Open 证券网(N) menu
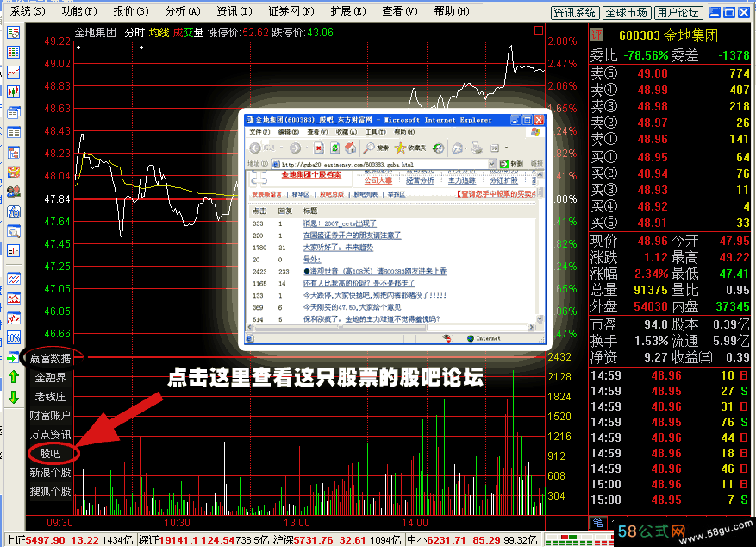The image size is (756, 547). 291,10
